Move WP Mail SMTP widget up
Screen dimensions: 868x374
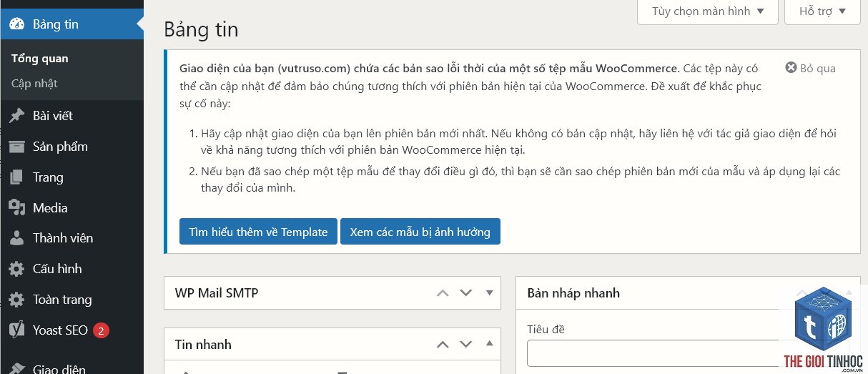coord(443,292)
